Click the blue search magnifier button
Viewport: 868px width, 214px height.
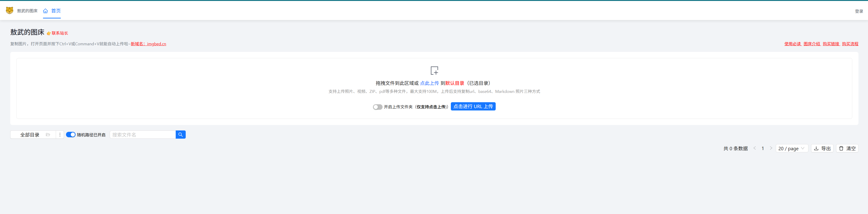(181, 135)
